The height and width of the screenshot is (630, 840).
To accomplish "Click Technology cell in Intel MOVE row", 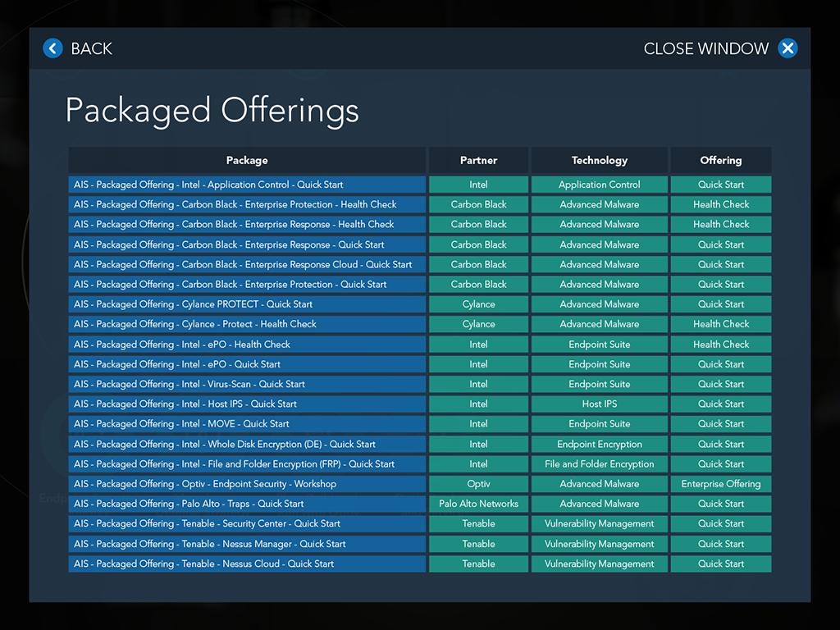I will 600,424.
